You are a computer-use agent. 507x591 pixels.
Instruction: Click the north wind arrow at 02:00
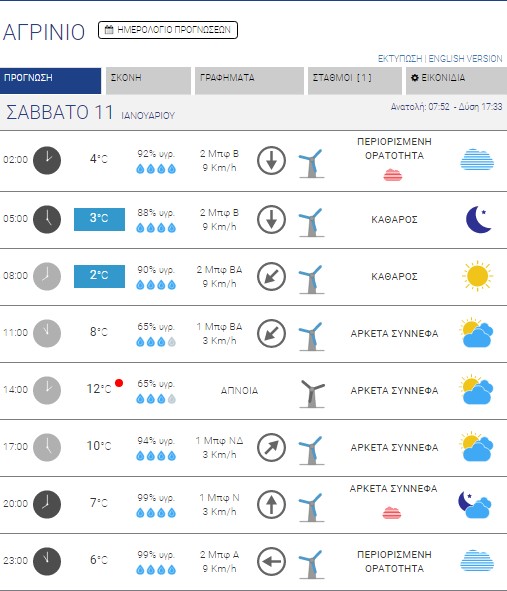click(271, 161)
